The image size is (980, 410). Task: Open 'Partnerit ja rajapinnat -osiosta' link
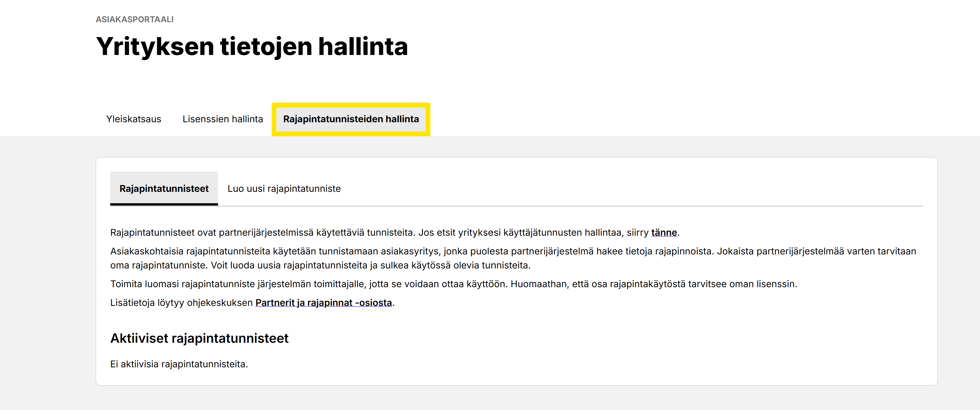coord(323,303)
